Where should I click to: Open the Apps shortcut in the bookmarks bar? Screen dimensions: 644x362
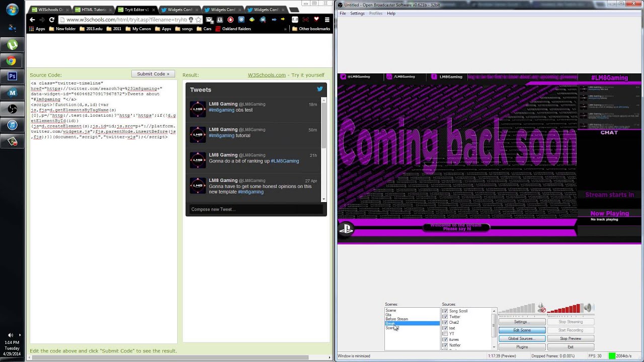[x=37, y=29]
